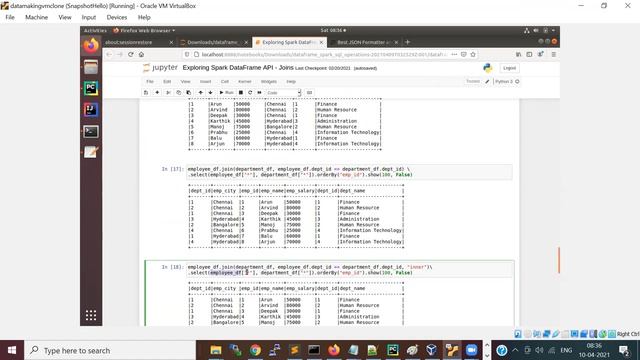Insert a cell below using the plus icon
Image resolution: width=640 pixels, height=360 pixels.
(x=157, y=93)
